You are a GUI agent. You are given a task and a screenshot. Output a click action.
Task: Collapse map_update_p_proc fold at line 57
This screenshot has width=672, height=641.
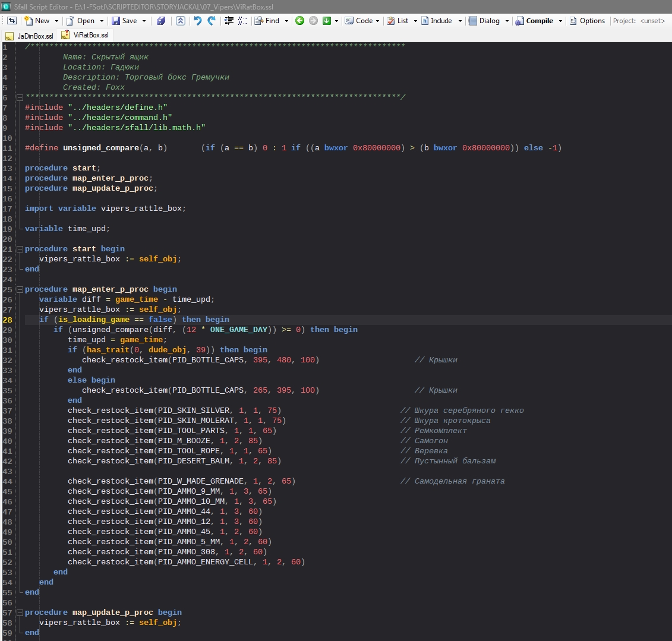coord(20,612)
